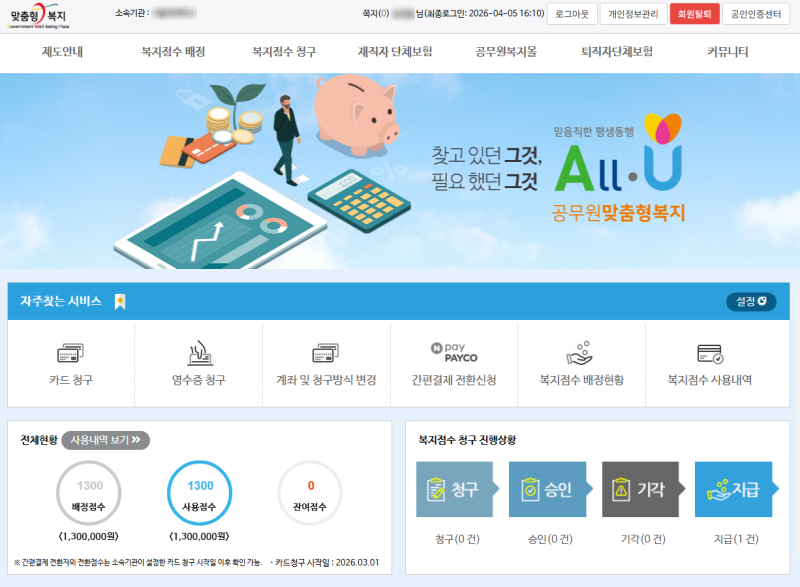Viewport: 800px width, 587px height.
Task: Click the 기각(0 건) count
Action: [x=643, y=539]
